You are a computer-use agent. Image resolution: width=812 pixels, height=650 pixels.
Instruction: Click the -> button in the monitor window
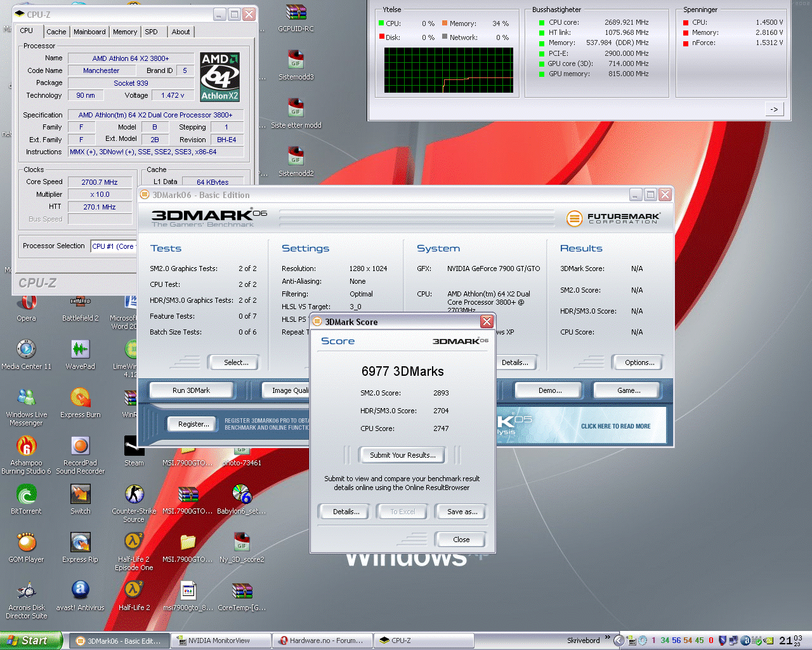(774, 109)
